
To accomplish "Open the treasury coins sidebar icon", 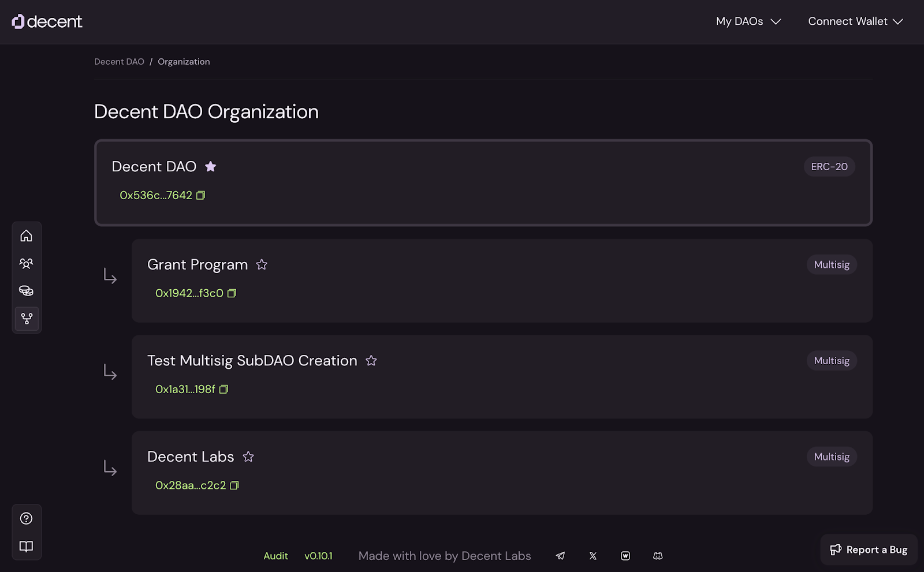I will coord(27,291).
